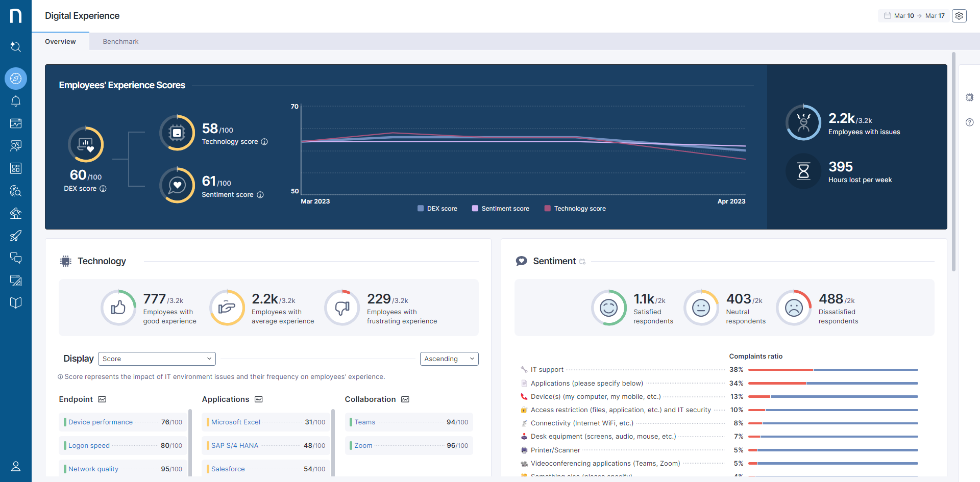This screenshot has height=482, width=980.
Task: Open the Microsoft Excel application link
Action: 236,422
